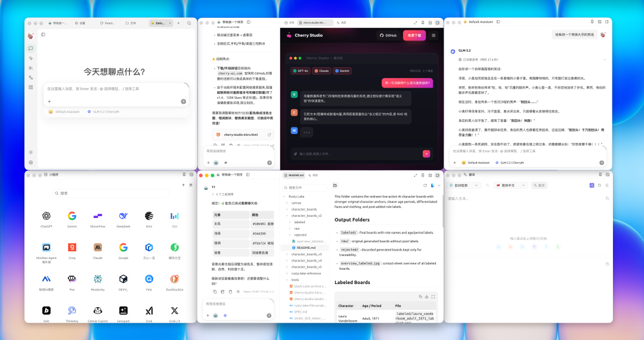Focus the mini apps 搜索 search field
644x340 pixels.
click(x=111, y=193)
